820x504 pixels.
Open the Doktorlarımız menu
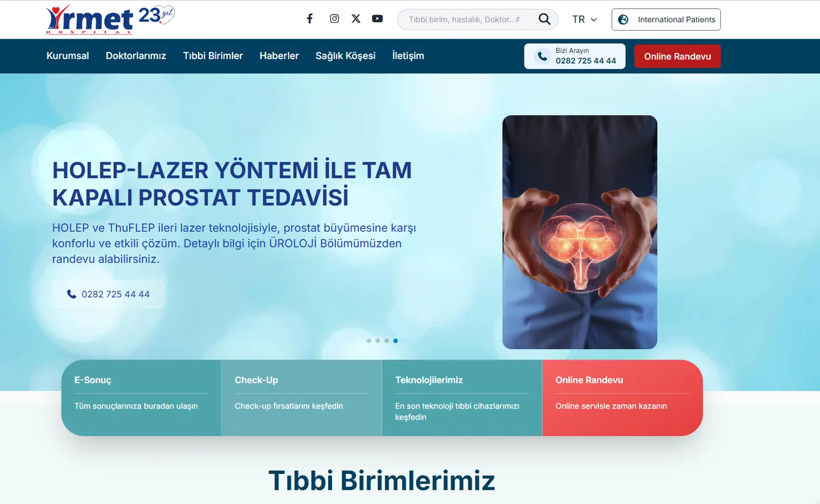[136, 56]
